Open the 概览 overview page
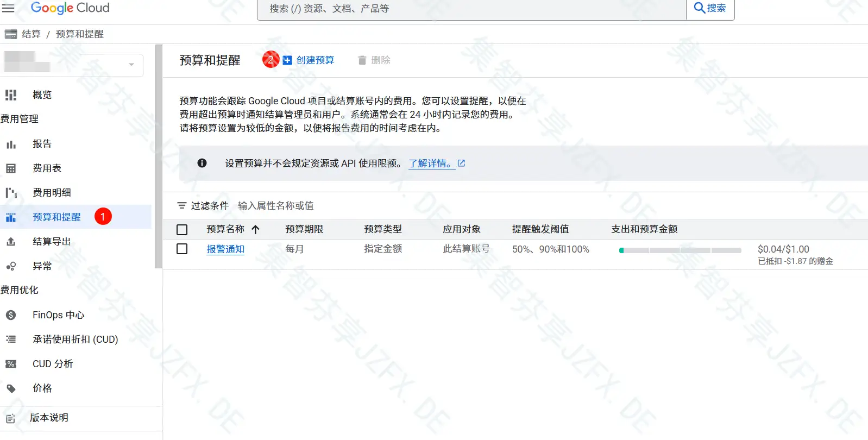The image size is (868, 440). point(42,95)
